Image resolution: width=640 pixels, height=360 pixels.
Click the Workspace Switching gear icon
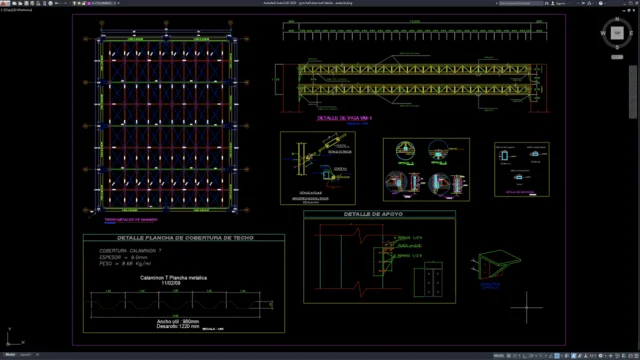(600, 356)
